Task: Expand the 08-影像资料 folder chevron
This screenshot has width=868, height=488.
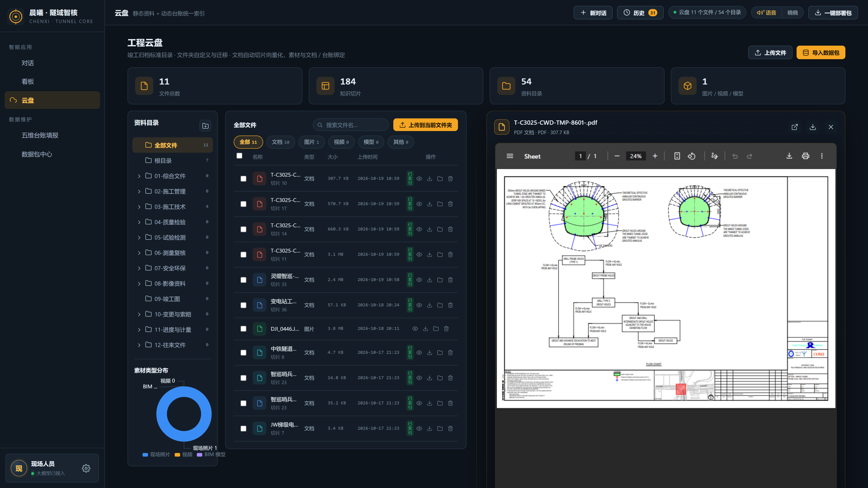Action: 139,284
